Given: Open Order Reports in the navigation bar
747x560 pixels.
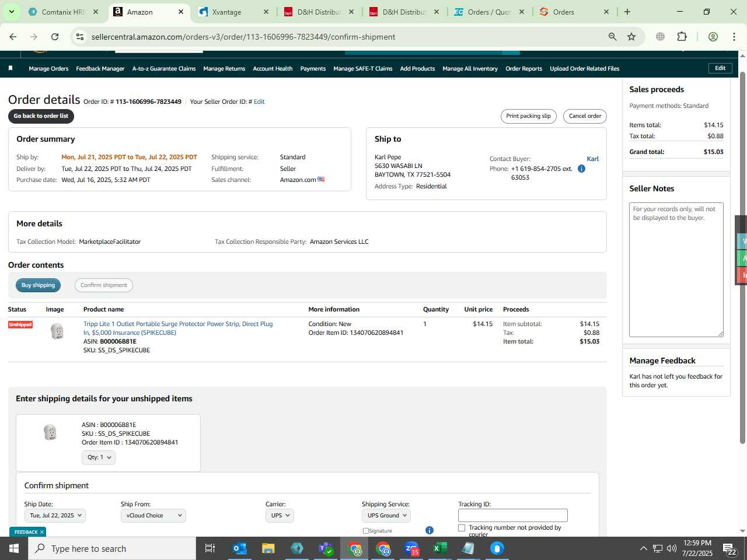Looking at the screenshot, I should 523,69.
